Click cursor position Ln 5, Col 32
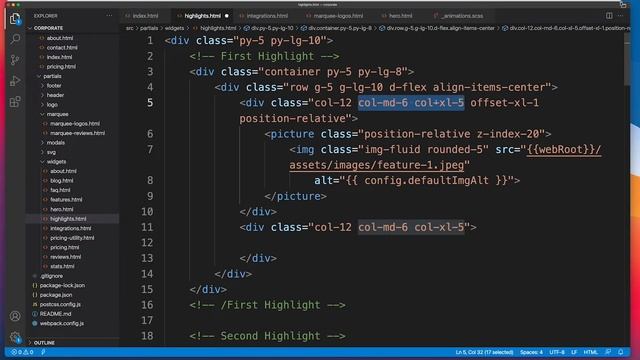The width and height of the screenshot is (640, 360). click(484, 352)
